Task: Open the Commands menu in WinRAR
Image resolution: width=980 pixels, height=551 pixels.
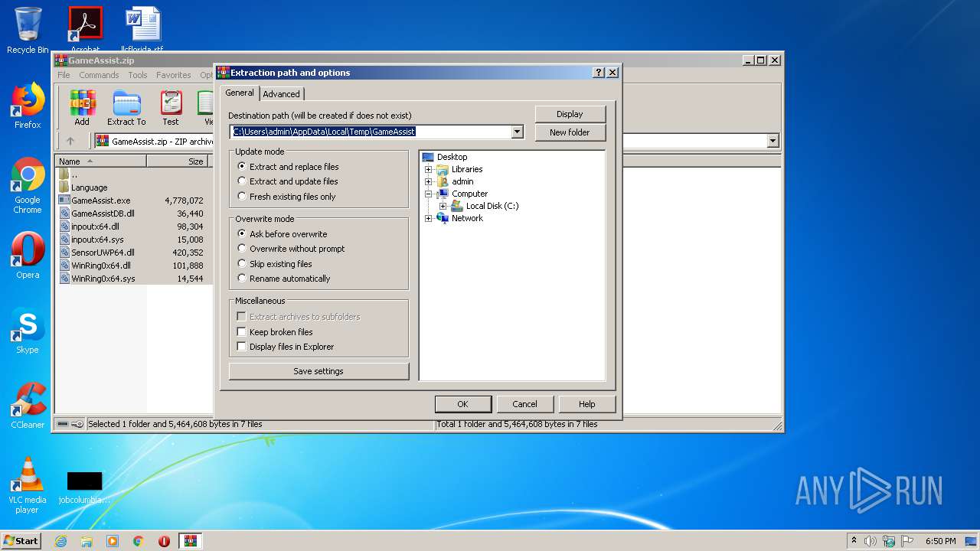Action: (x=99, y=75)
